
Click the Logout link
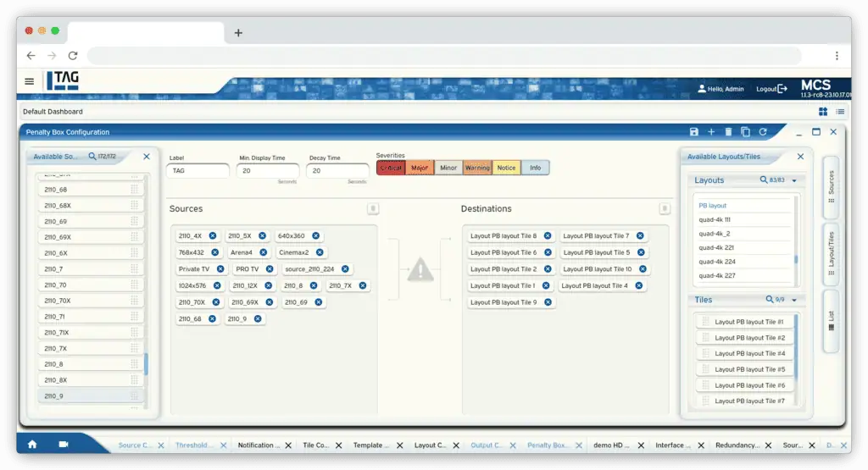tap(771, 88)
